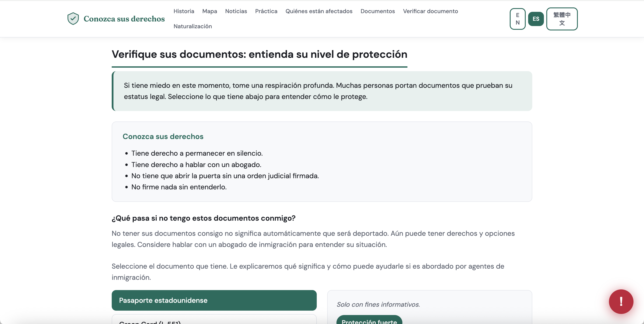644x324 pixels.
Task: Open the Noticias nav link
Action: pos(236,11)
